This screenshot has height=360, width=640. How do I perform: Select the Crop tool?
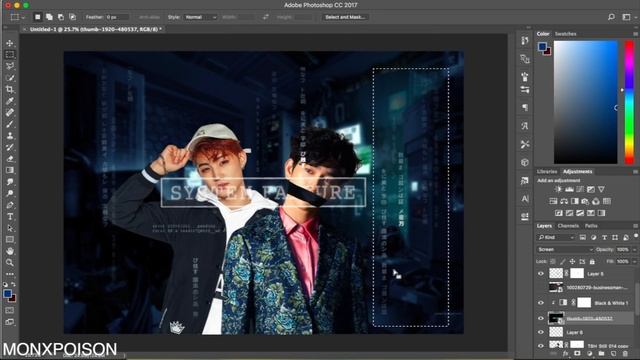pos(10,89)
